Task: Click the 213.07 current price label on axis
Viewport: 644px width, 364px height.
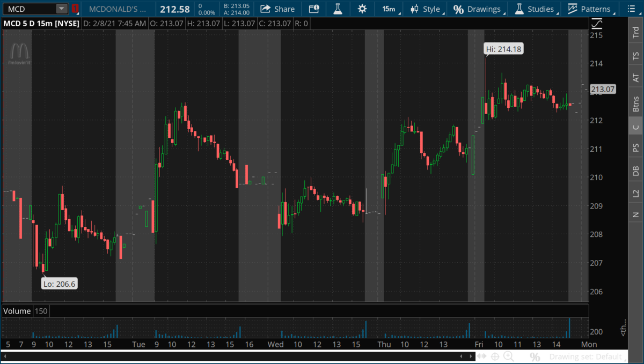Action: (x=603, y=90)
